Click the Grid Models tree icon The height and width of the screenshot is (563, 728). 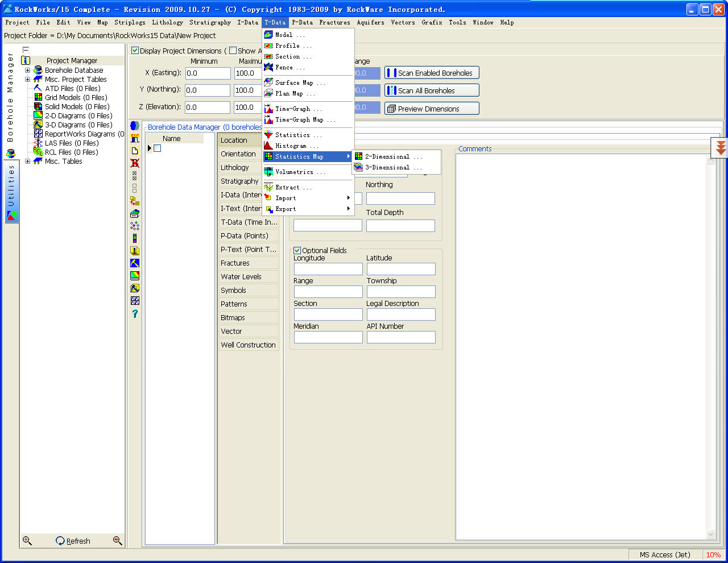tap(38, 97)
